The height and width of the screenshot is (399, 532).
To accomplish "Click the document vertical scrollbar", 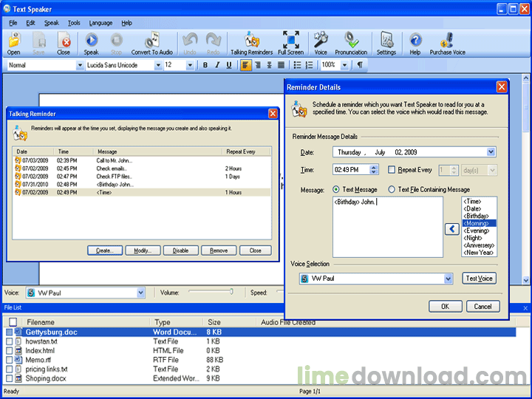I will (525, 179).
